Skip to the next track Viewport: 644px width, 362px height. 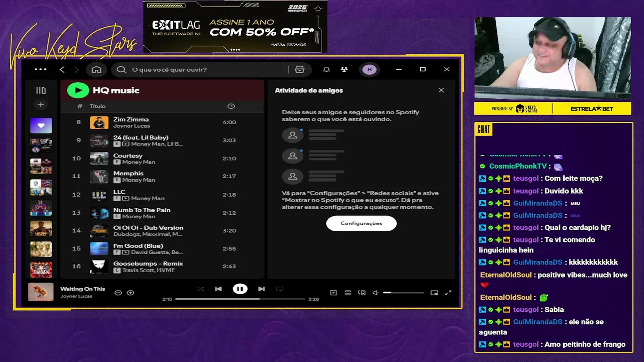point(261,289)
